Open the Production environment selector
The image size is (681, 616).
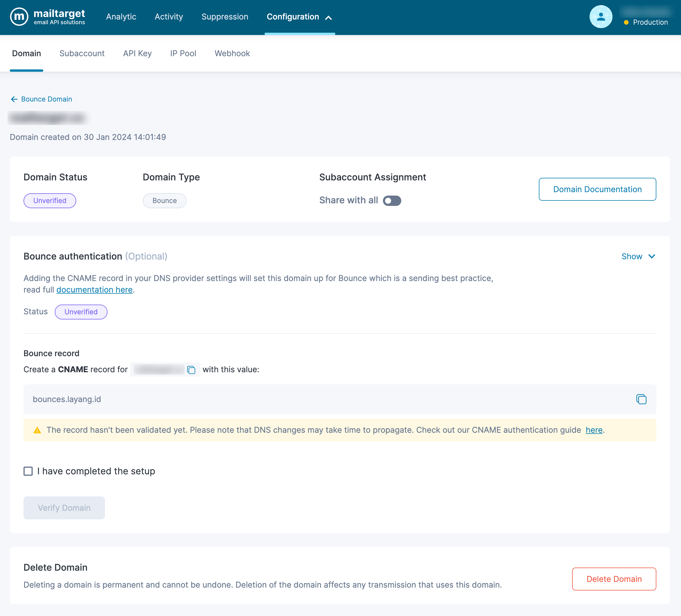(x=650, y=22)
